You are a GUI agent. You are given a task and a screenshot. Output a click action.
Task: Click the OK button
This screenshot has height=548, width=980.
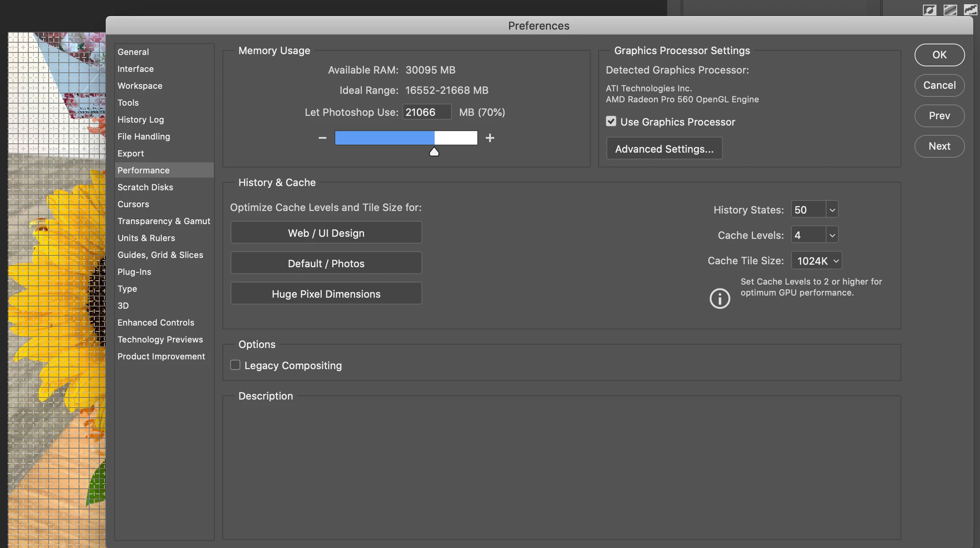coord(939,55)
